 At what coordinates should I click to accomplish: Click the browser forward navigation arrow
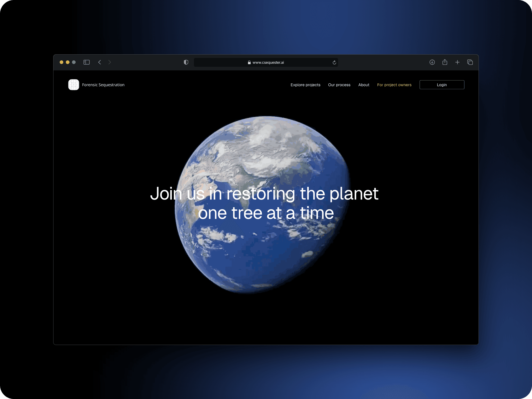pyautogui.click(x=110, y=62)
